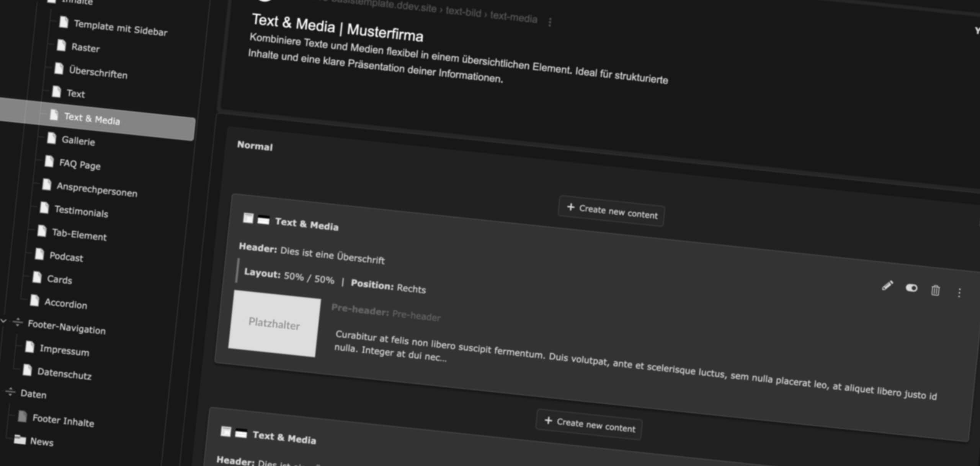980x466 pixels.
Task: Click the Platzhalter image thumbnail
Action: click(x=274, y=324)
